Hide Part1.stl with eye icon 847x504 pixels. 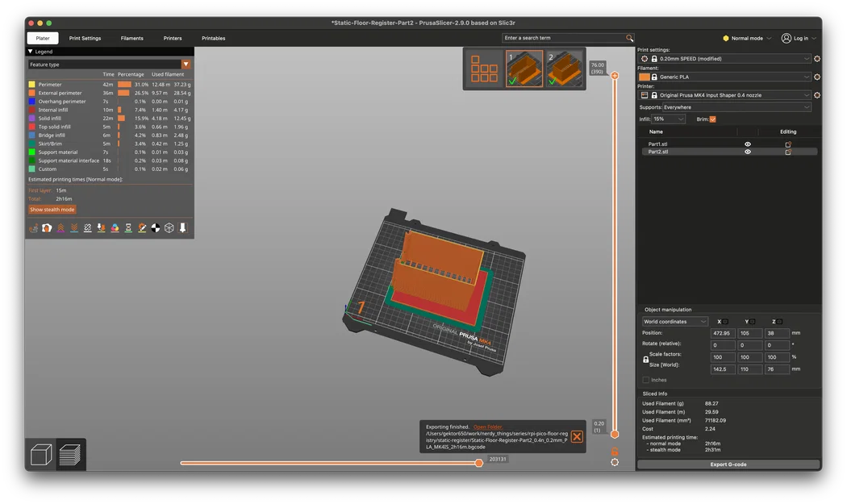point(748,144)
